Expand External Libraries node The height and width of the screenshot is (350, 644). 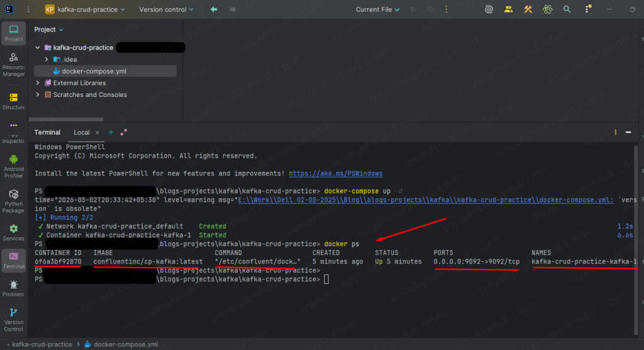[x=38, y=83]
